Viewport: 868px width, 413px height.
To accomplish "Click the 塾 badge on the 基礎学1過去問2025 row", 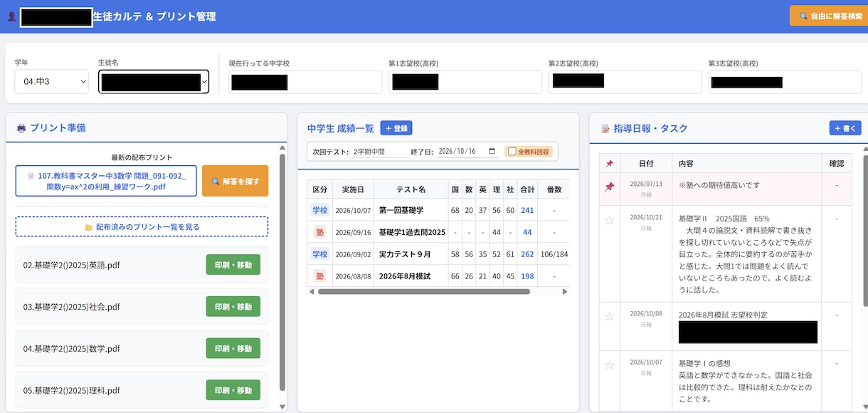I will tap(320, 232).
